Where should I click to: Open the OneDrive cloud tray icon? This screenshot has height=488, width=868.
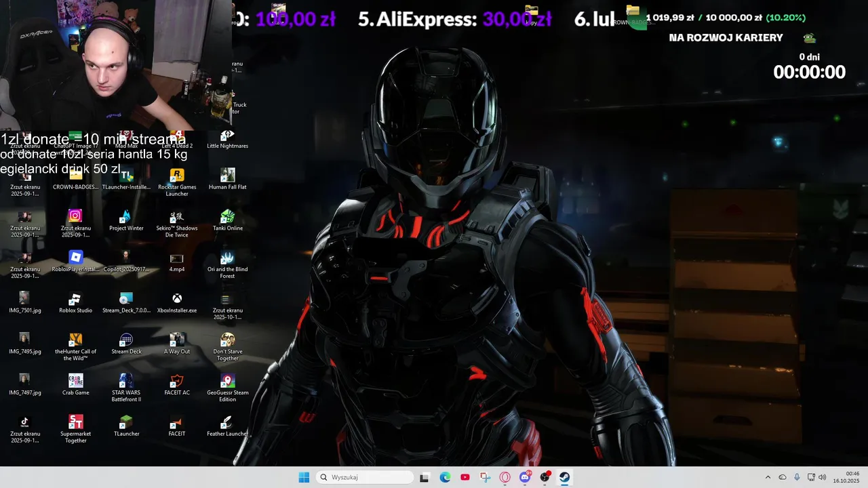(782, 477)
